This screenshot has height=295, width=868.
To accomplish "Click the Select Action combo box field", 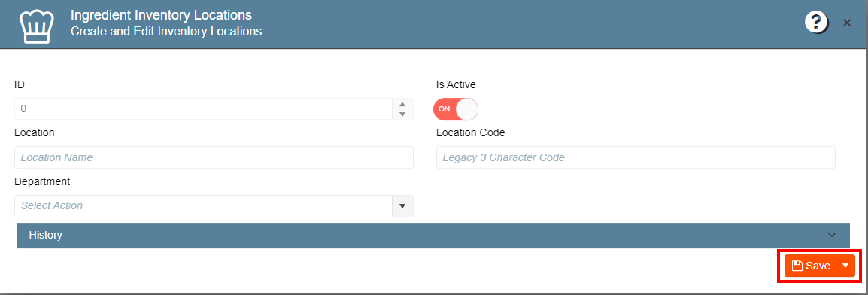I will pyautogui.click(x=203, y=206).
